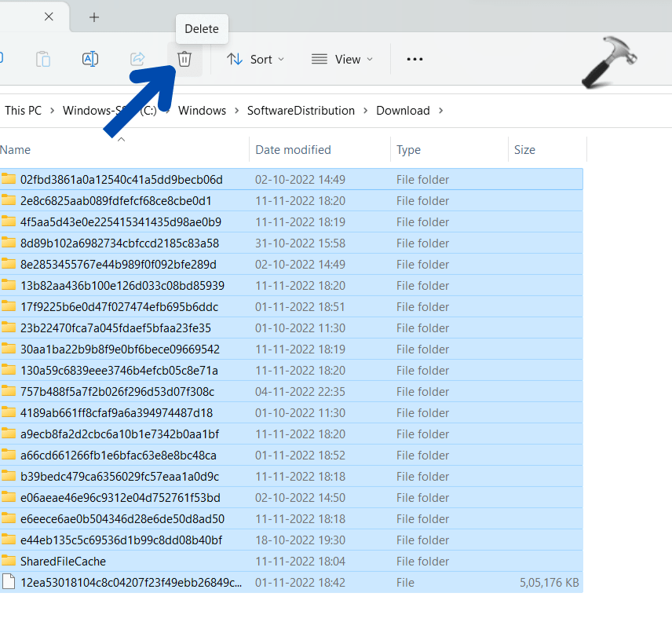672x626 pixels.
Task: Click file icon of 12ea53018104c8c0 row
Action: coord(9,582)
